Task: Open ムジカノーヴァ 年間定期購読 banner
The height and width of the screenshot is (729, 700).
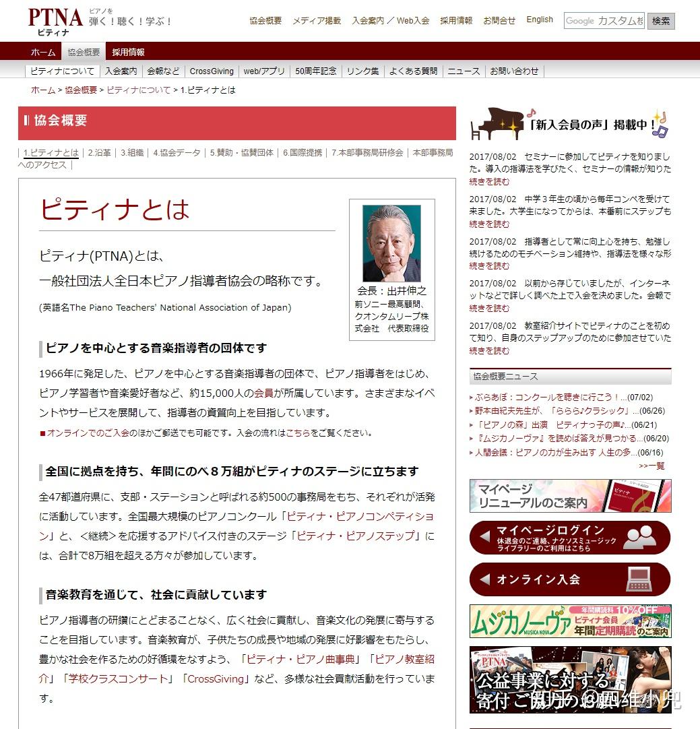Action: pyautogui.click(x=571, y=621)
